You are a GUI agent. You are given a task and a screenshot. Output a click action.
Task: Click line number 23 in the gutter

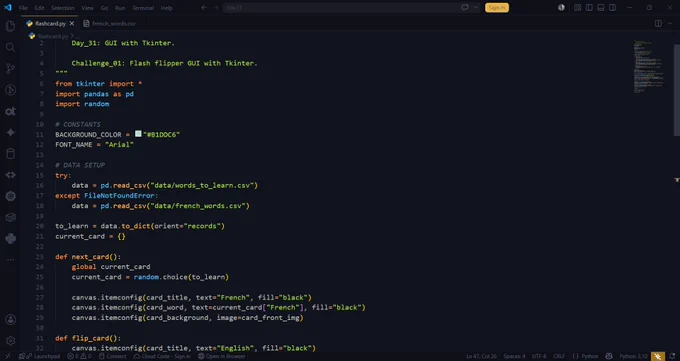coord(39,256)
